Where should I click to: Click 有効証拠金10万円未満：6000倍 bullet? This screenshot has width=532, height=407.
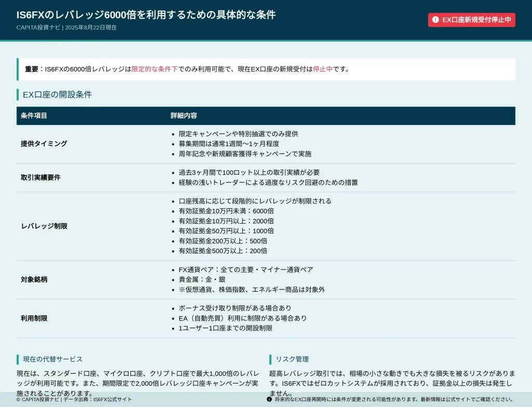click(227, 211)
